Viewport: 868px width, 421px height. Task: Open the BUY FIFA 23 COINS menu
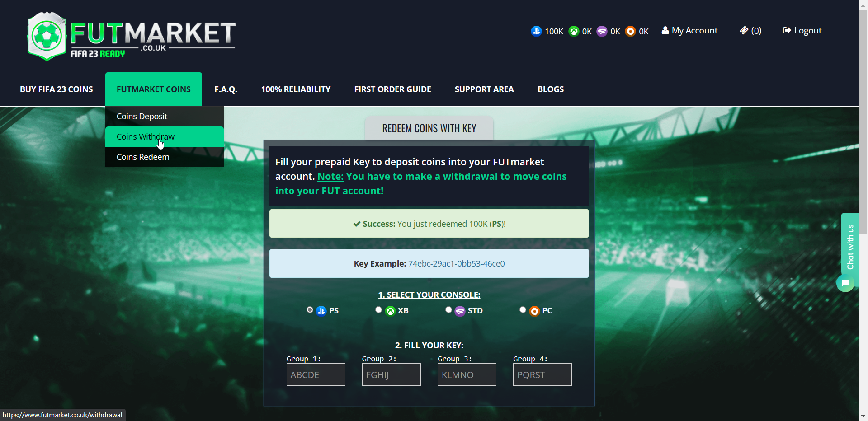tap(57, 89)
